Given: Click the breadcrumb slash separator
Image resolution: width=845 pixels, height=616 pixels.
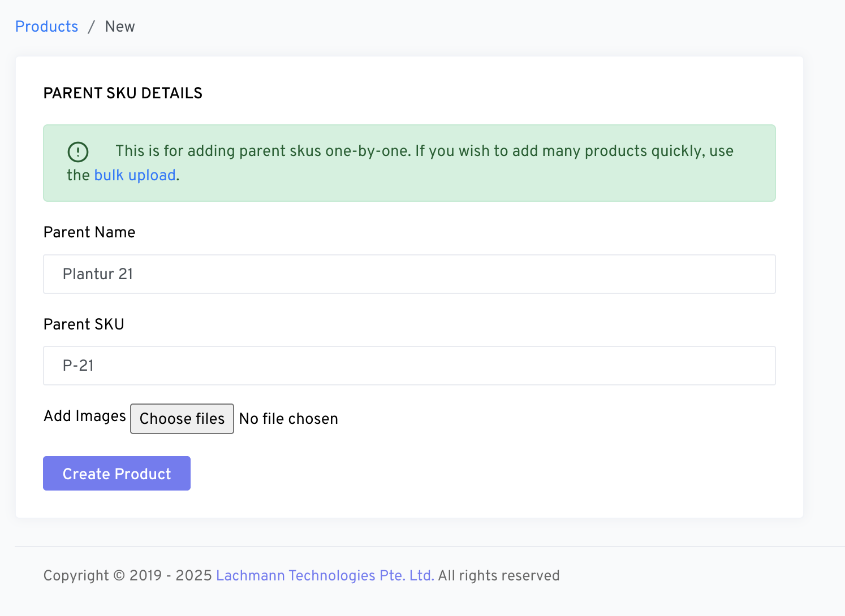Looking at the screenshot, I should pyautogui.click(x=91, y=27).
